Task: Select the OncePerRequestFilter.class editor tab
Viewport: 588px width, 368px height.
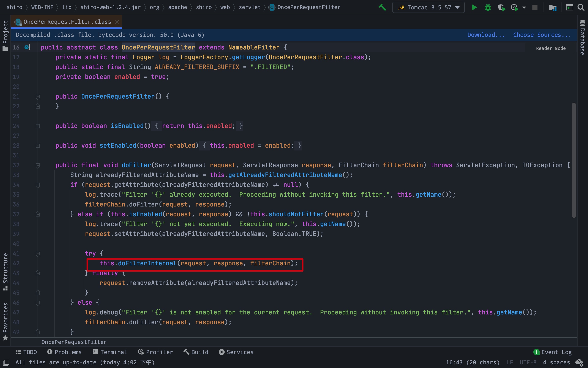Action: 66,22
